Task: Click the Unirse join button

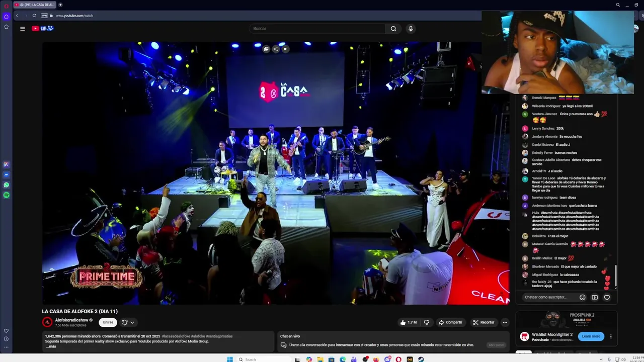Action: [x=108, y=322]
